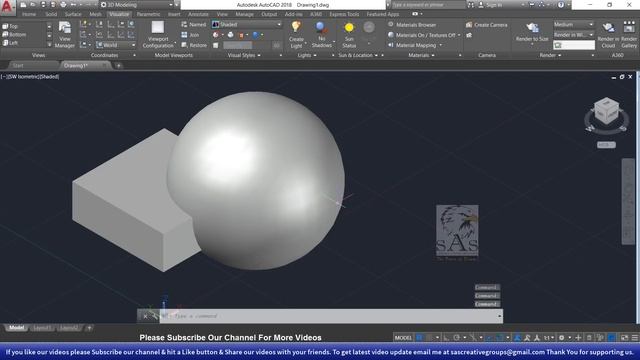Toggle grid display in status bar

419,338
